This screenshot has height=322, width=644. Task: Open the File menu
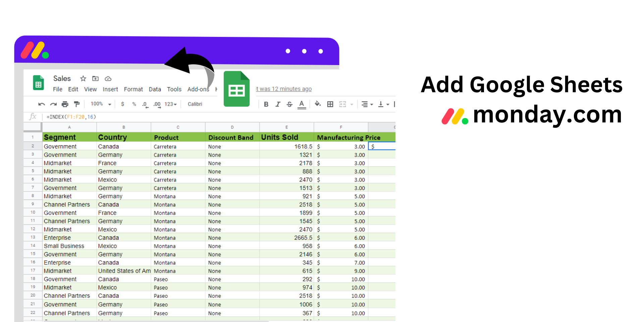[58, 89]
